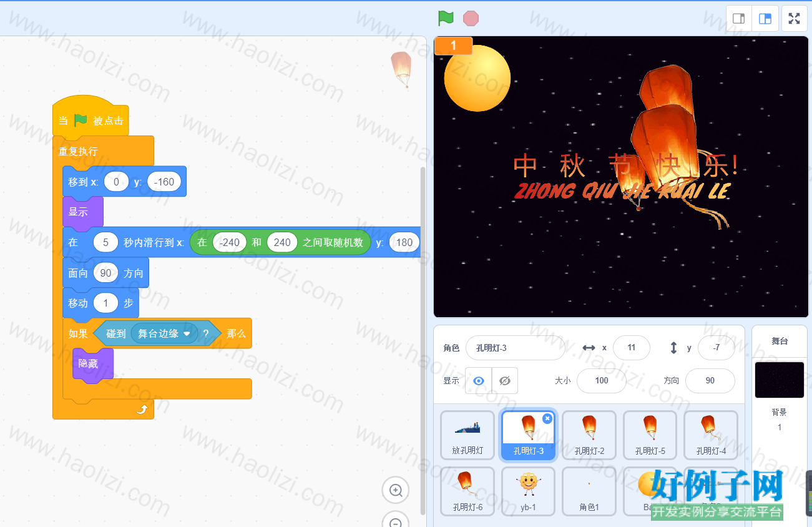This screenshot has height=527, width=812.
Task: Click the moon sprite on stage
Action: (x=477, y=79)
